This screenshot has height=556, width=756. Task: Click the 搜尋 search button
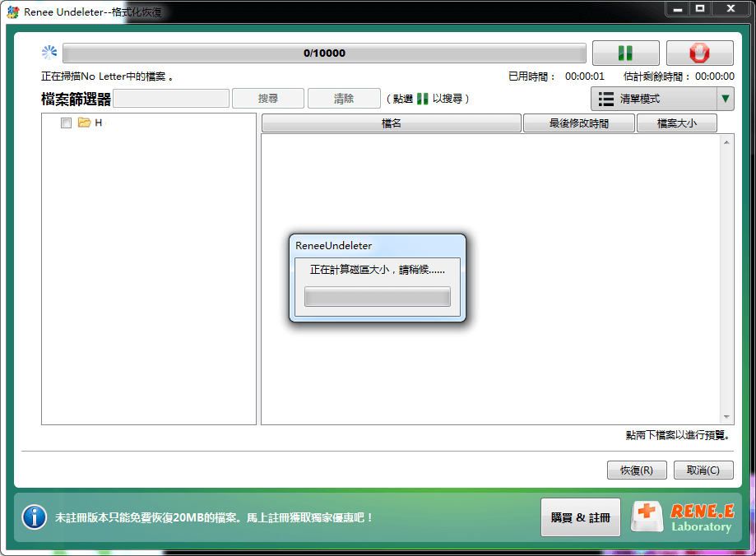pyautogui.click(x=268, y=99)
